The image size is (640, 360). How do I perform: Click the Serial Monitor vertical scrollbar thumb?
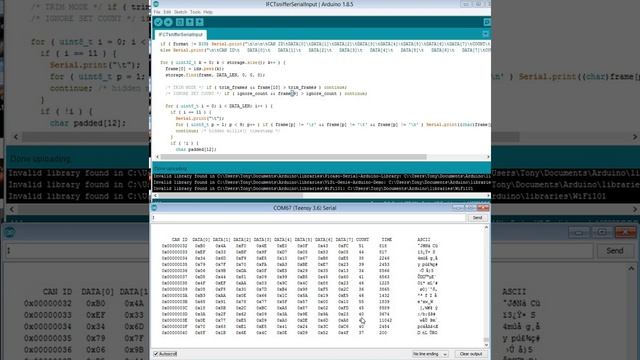click(x=486, y=340)
